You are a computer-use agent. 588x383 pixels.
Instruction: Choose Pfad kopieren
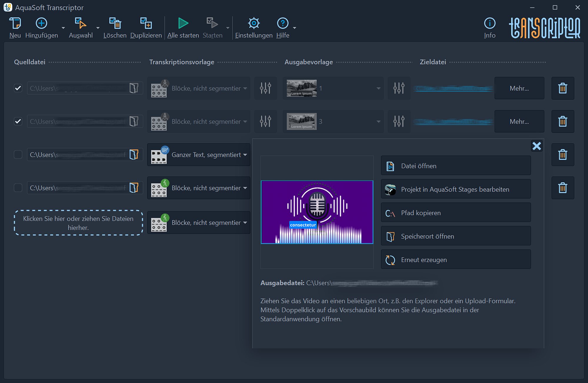456,213
